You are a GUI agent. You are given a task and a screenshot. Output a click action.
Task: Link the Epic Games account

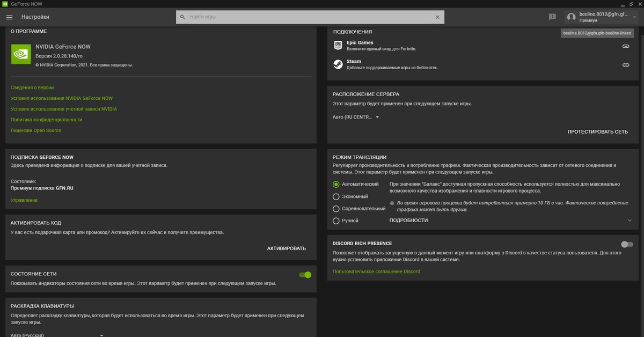[625, 46]
